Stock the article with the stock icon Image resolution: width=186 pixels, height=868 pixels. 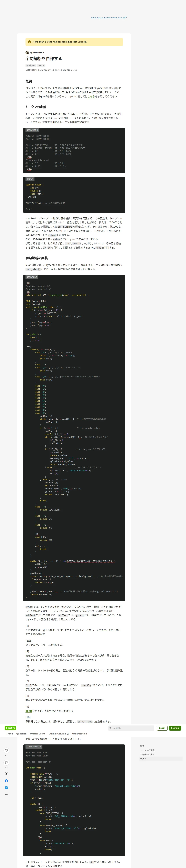6,763
